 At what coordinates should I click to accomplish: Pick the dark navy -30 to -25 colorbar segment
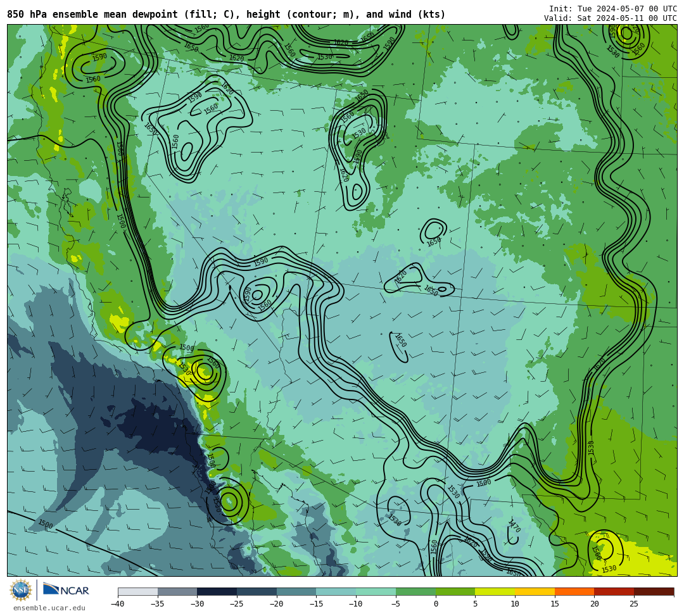[217, 591]
